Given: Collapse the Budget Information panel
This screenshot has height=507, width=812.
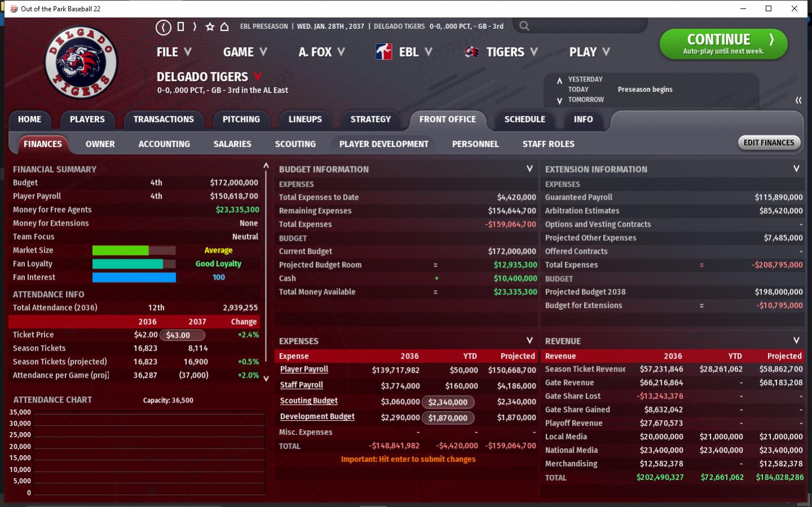Looking at the screenshot, I should tap(529, 169).
